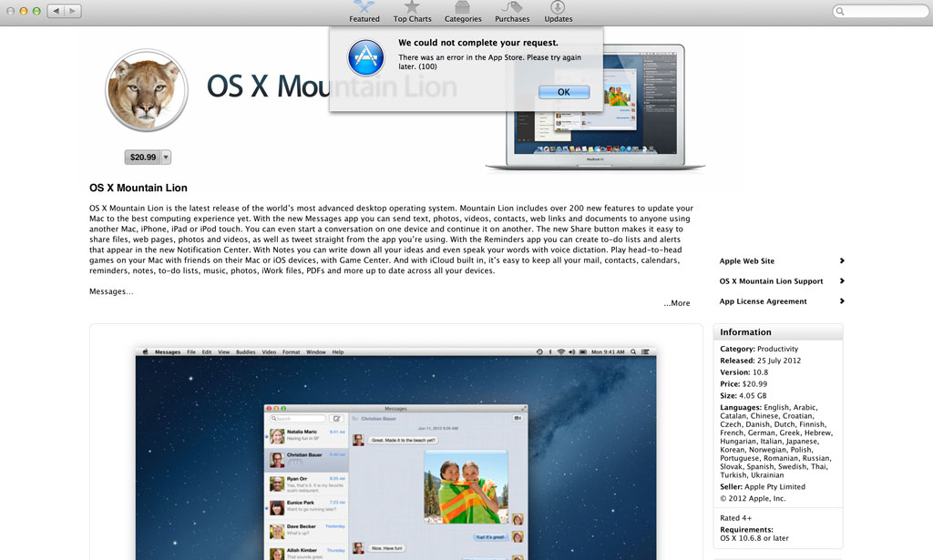Image resolution: width=933 pixels, height=560 pixels.
Task: Open OS X Mountain Lion Support link
Action: click(x=771, y=281)
